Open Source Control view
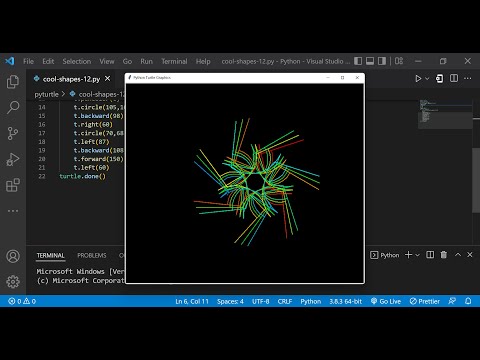 (13, 133)
